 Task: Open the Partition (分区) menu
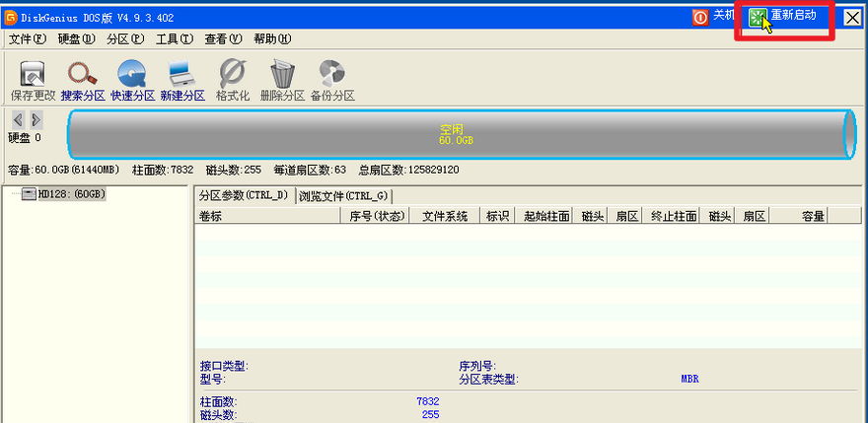125,39
